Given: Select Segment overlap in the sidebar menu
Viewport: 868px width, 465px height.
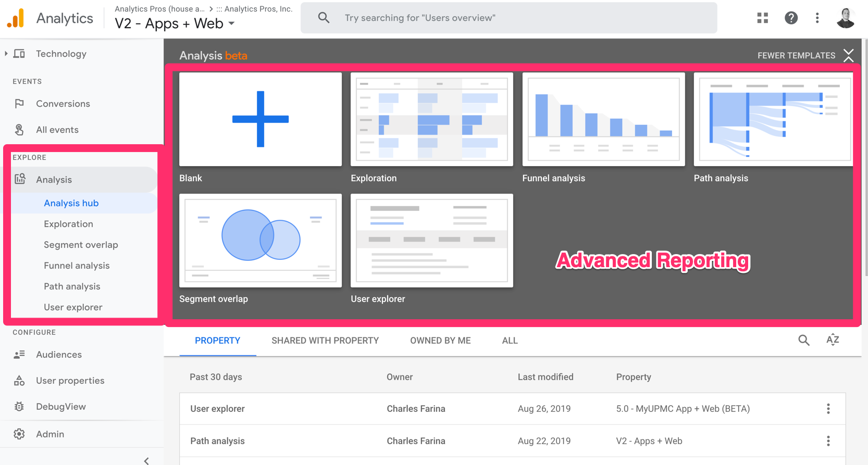Looking at the screenshot, I should [81, 245].
